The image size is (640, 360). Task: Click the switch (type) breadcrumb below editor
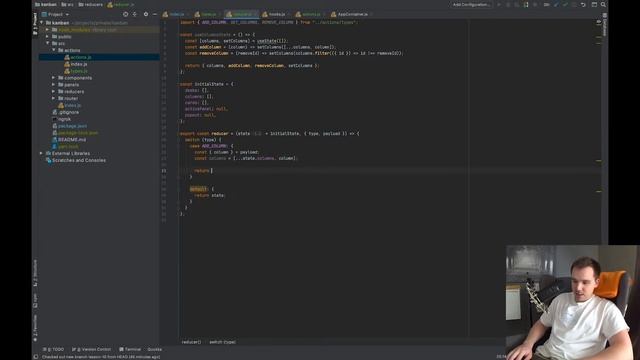222,342
